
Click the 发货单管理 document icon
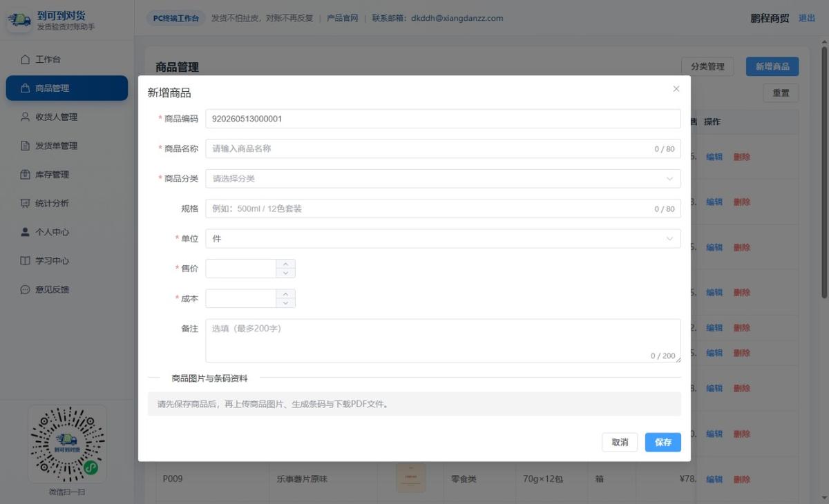point(25,146)
